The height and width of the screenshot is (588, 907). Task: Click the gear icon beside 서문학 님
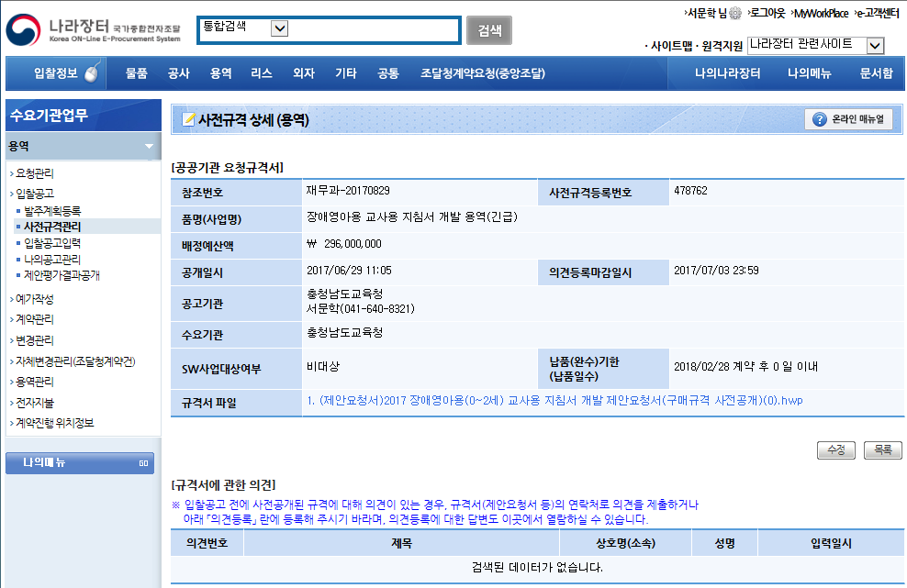(734, 13)
